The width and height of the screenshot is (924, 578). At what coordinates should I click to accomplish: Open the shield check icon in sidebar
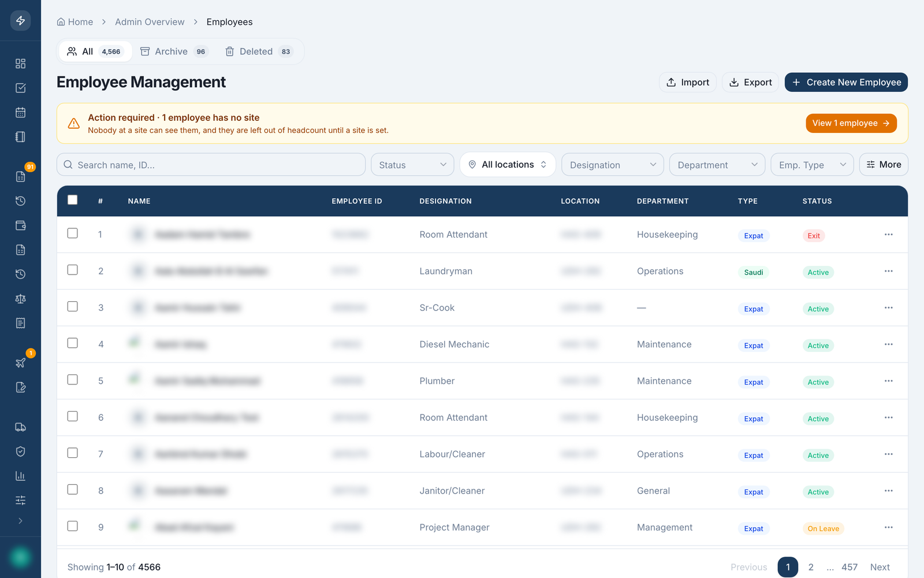click(x=20, y=451)
